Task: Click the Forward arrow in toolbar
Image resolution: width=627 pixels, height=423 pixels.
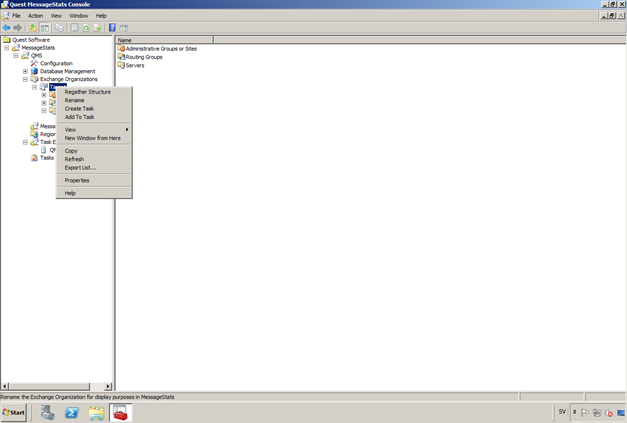Action: (18, 28)
